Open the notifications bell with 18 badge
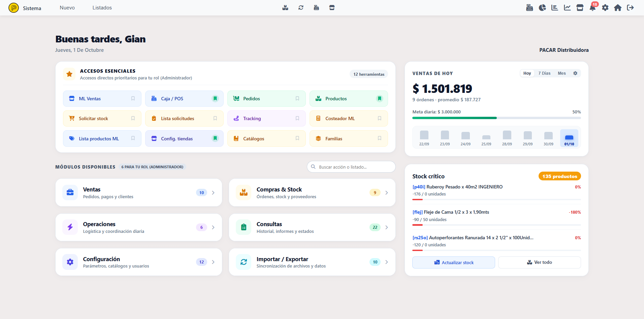The width and height of the screenshot is (644, 319). click(592, 8)
